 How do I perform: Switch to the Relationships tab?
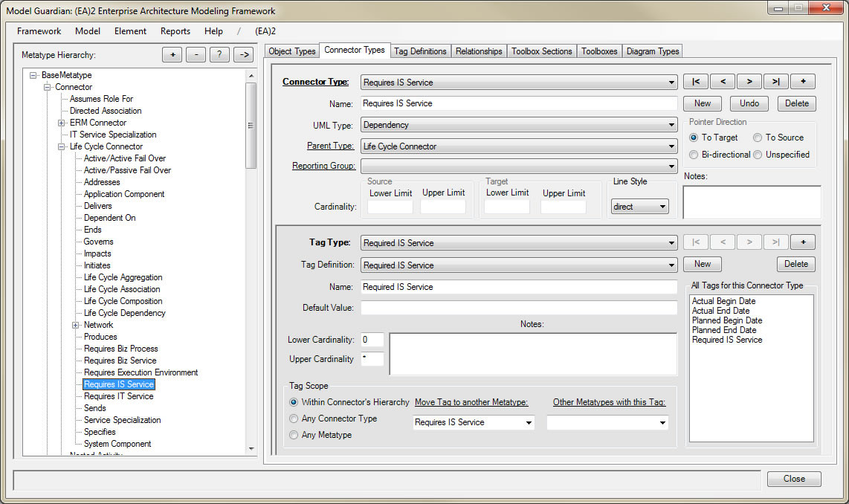coord(479,51)
